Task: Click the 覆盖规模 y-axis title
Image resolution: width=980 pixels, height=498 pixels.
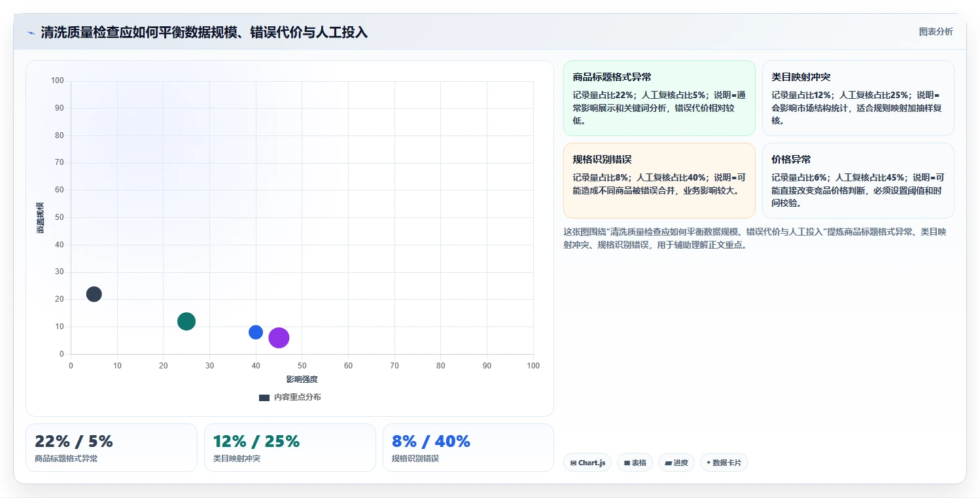Action: click(40, 218)
